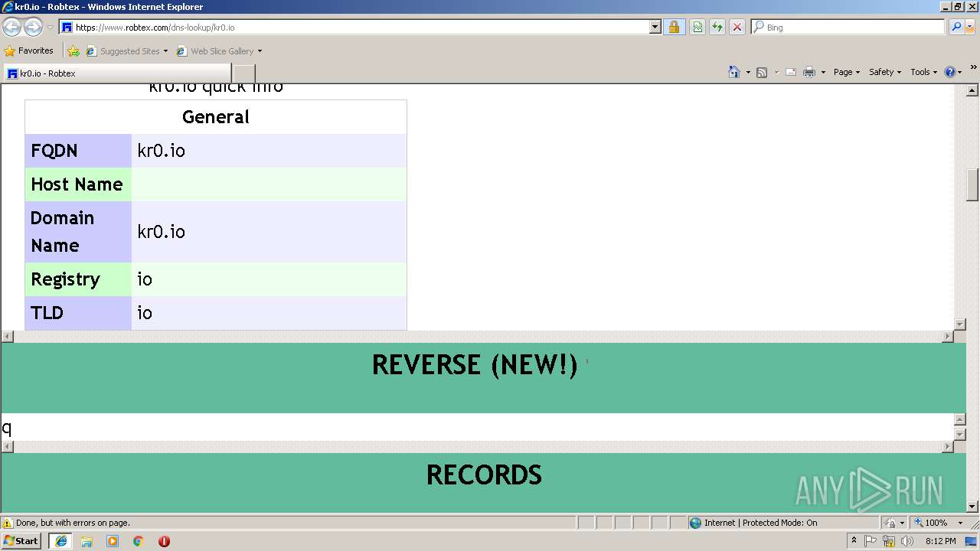This screenshot has height=551, width=980.
Task: Show hidden tray icons arrow
Action: tap(854, 541)
